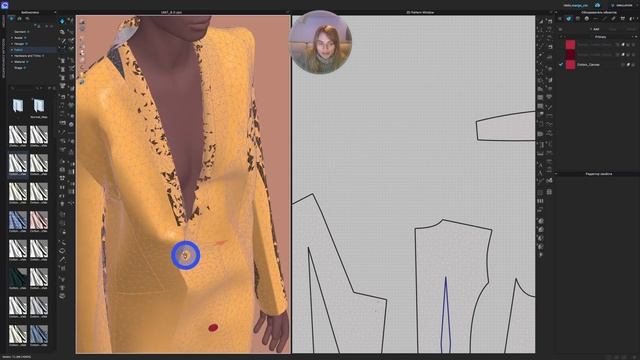This screenshot has height=360, width=640.
Task: Click the user account name in top bar
Action: [x=576, y=5]
